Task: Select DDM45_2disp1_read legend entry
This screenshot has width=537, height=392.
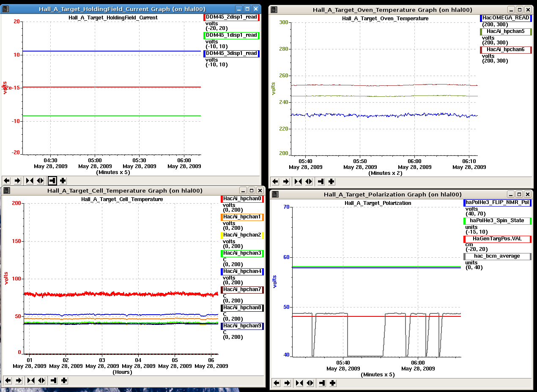Action: click(231, 17)
